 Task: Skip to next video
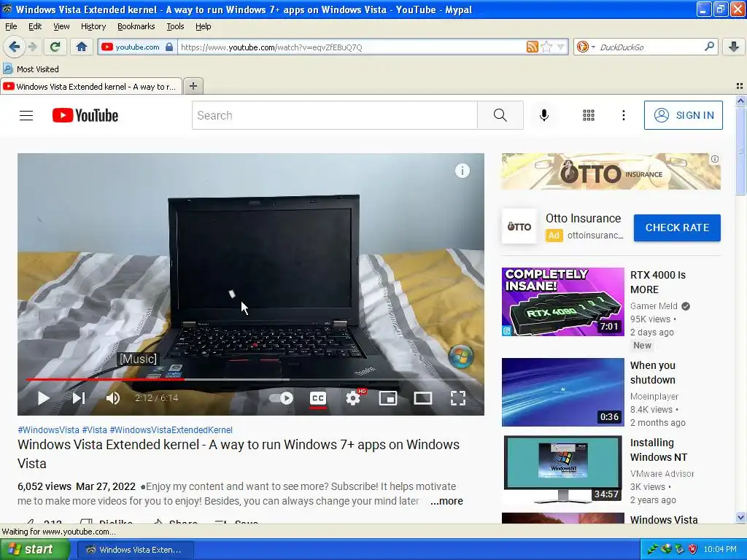click(79, 398)
